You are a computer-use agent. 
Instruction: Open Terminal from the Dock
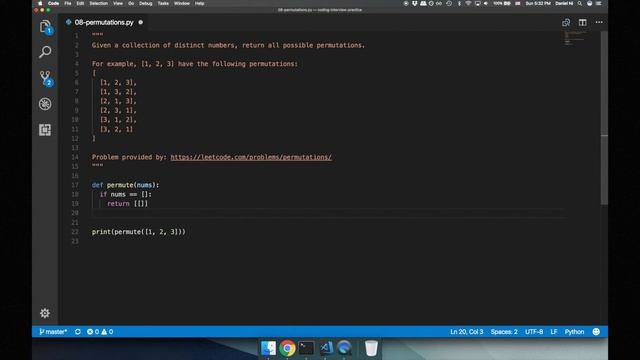coord(306,348)
